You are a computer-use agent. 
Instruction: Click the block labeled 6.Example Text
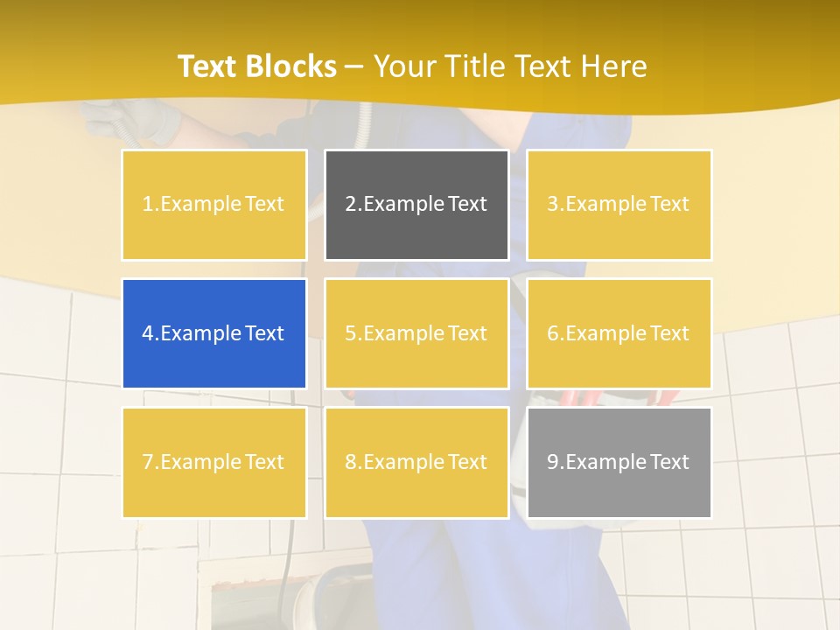coord(619,333)
